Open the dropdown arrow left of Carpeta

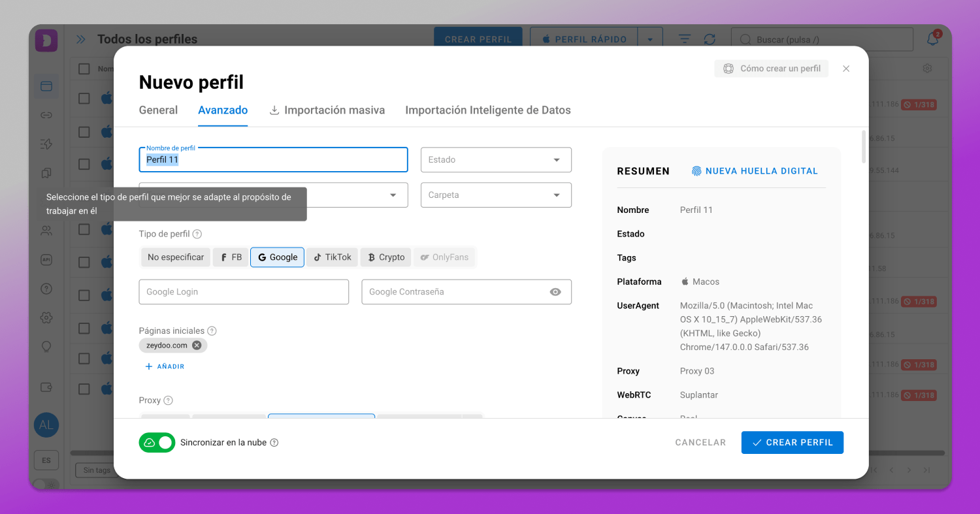point(393,195)
